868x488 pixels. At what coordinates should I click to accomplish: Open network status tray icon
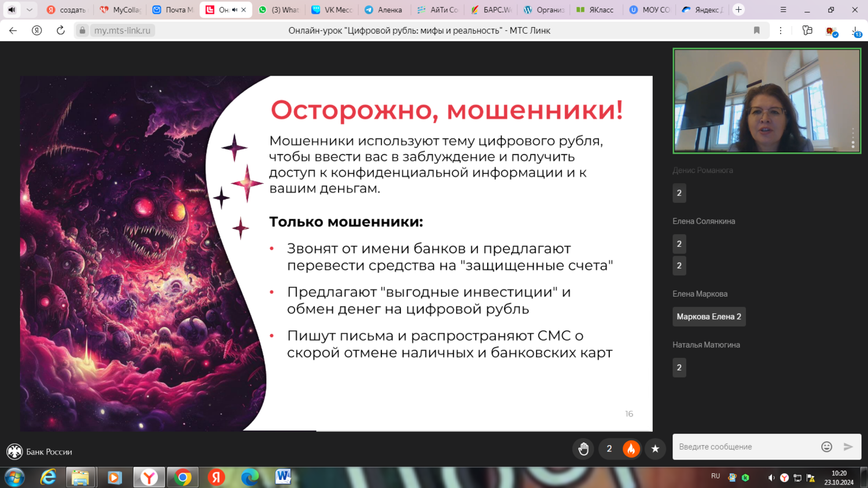click(797, 478)
